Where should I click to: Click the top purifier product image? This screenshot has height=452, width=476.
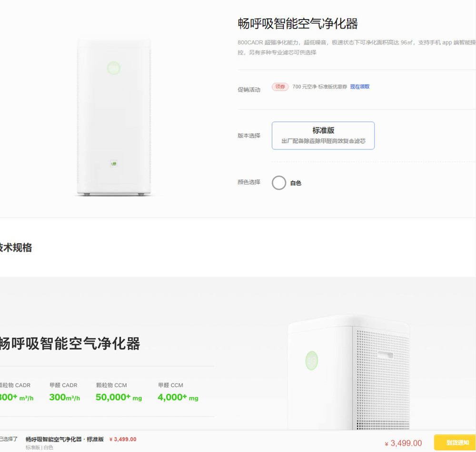[114, 117]
